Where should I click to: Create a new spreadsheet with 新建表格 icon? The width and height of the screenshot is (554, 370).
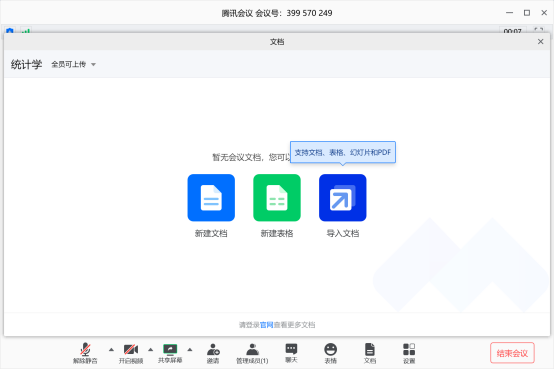click(277, 198)
